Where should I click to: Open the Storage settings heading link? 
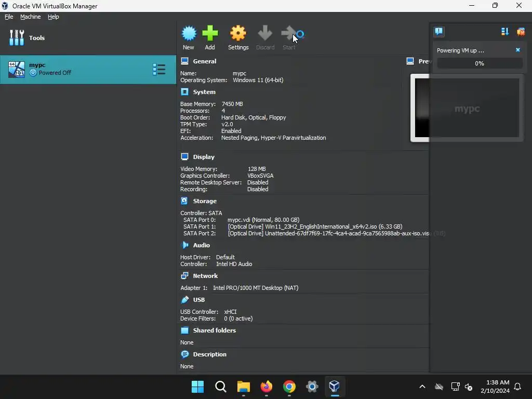click(x=205, y=201)
